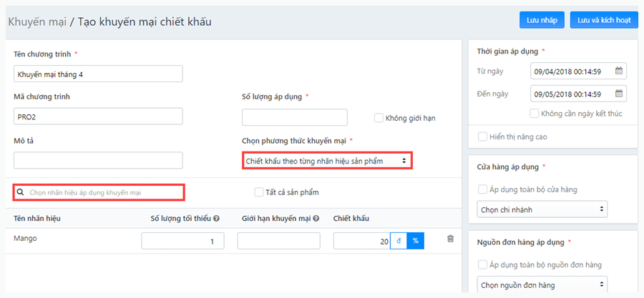The height and width of the screenshot is (298, 644).
Task: Enable Không giới hạn checkbox
Action: pos(379,118)
